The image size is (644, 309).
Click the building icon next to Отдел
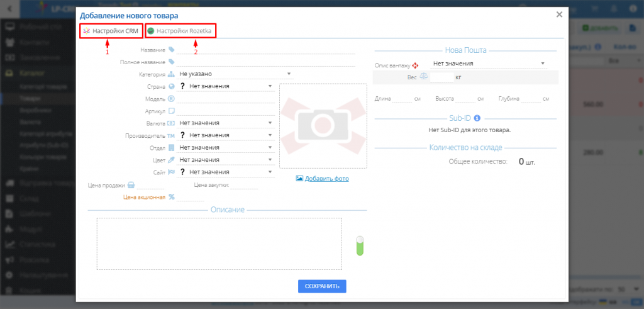[x=171, y=147]
